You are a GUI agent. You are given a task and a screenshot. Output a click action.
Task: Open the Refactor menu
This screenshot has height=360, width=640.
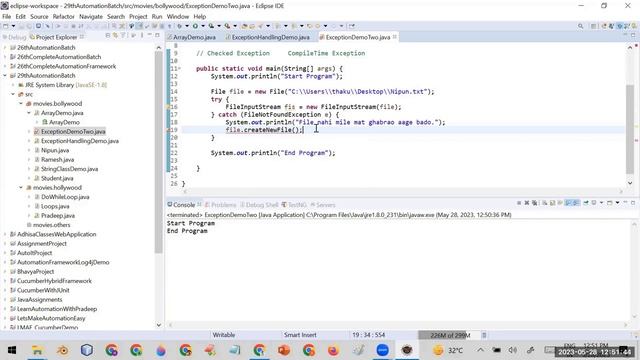64,17
